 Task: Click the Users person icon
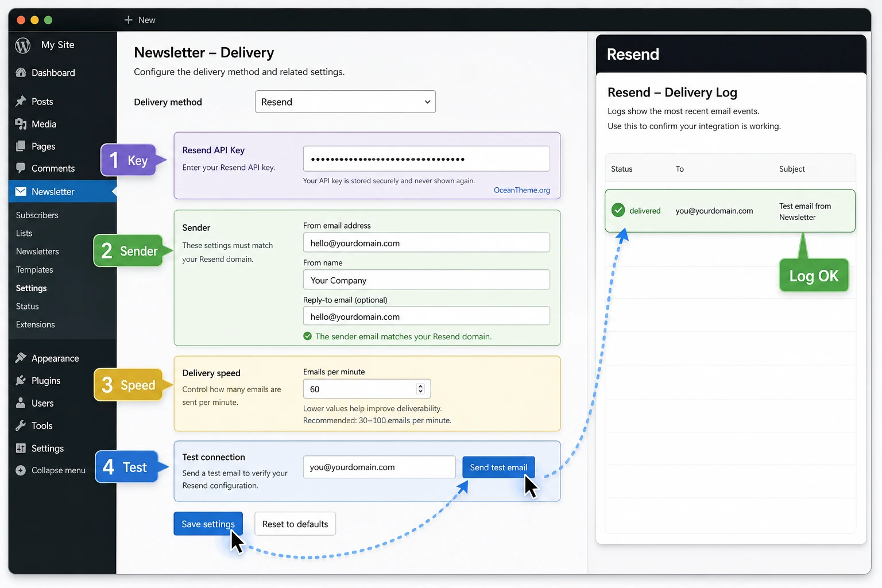coord(21,403)
